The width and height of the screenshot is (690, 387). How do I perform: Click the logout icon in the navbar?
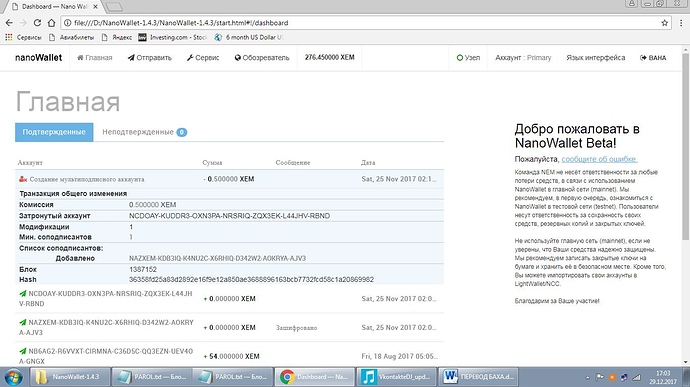click(x=643, y=58)
